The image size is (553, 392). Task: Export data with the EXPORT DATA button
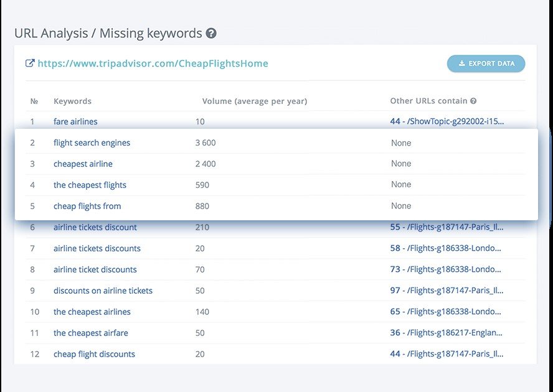click(486, 64)
